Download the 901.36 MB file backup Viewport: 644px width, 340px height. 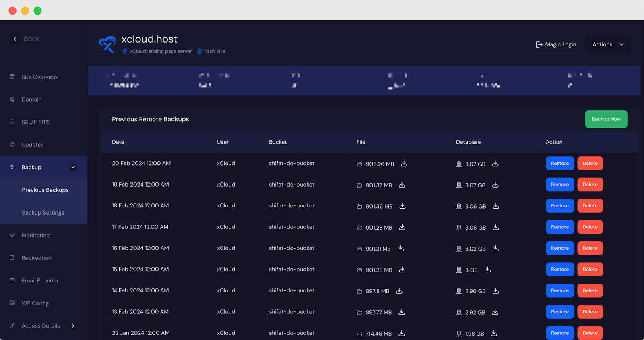click(402, 206)
